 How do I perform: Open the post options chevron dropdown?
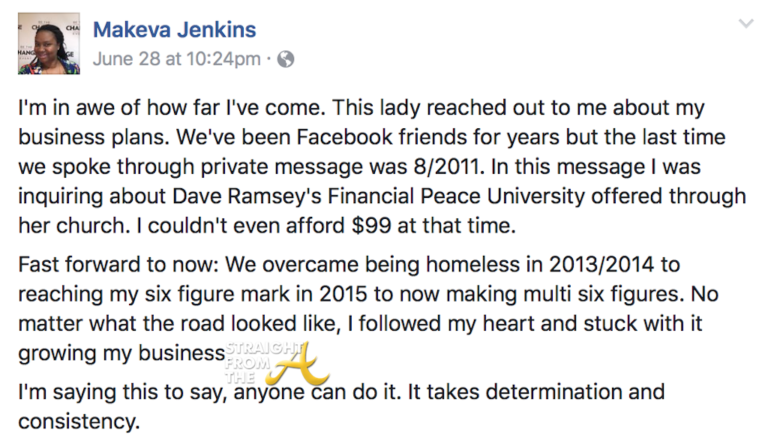745,23
